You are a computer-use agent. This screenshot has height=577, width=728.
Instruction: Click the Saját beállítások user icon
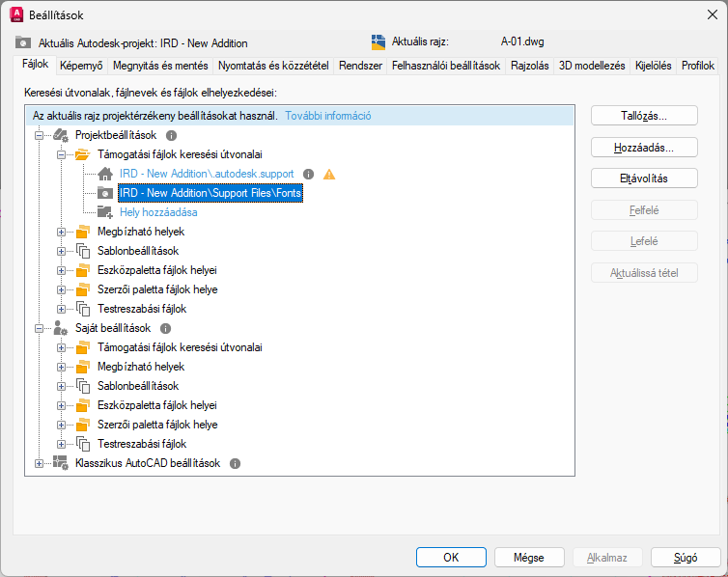[x=61, y=328]
